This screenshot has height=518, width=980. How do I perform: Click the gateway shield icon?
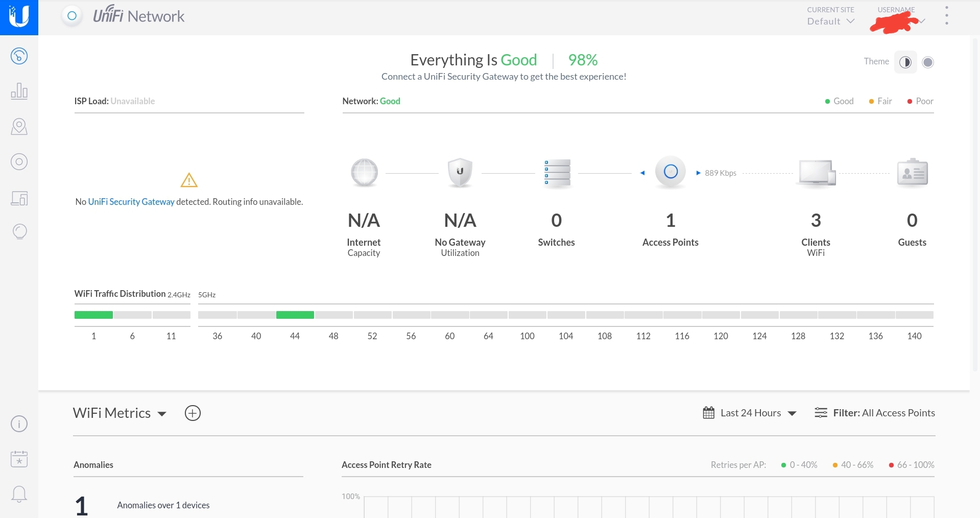(x=460, y=172)
